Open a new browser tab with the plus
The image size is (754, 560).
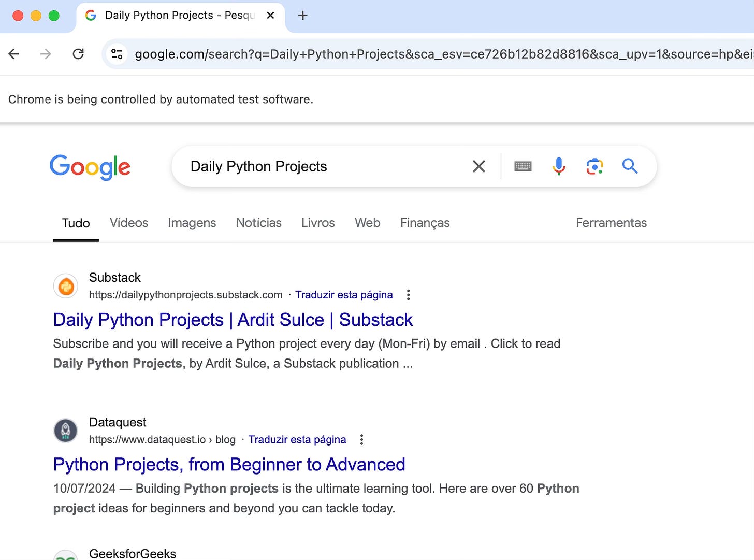pyautogui.click(x=302, y=16)
